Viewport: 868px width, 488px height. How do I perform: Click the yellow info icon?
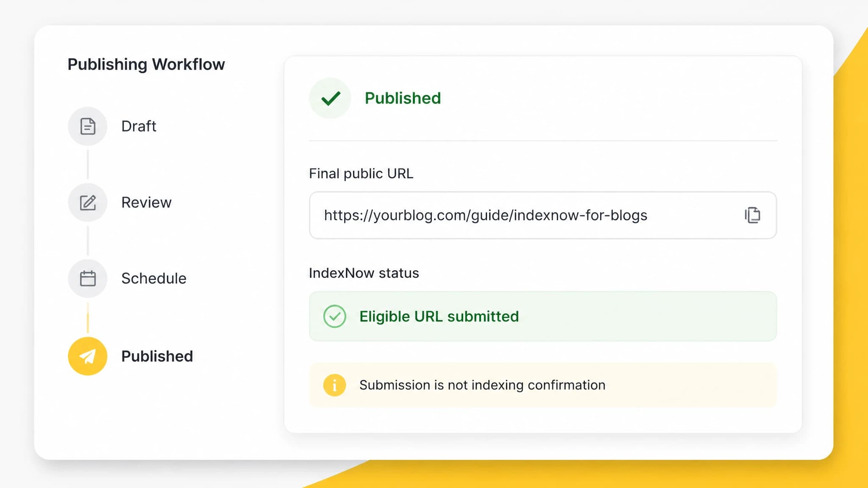334,385
